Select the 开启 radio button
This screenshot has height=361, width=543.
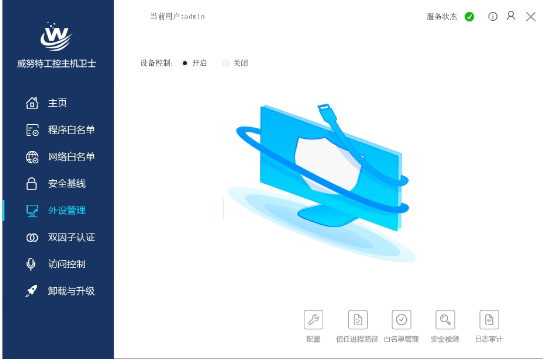[x=185, y=63]
